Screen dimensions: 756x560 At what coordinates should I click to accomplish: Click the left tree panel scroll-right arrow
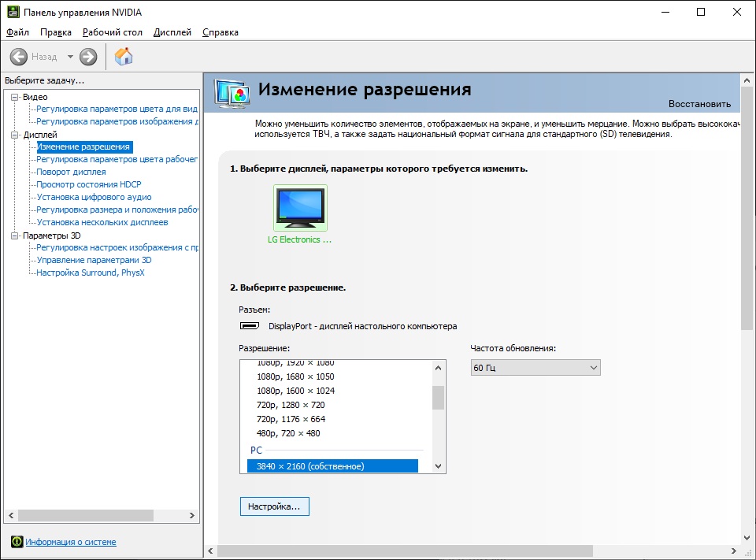point(192,515)
